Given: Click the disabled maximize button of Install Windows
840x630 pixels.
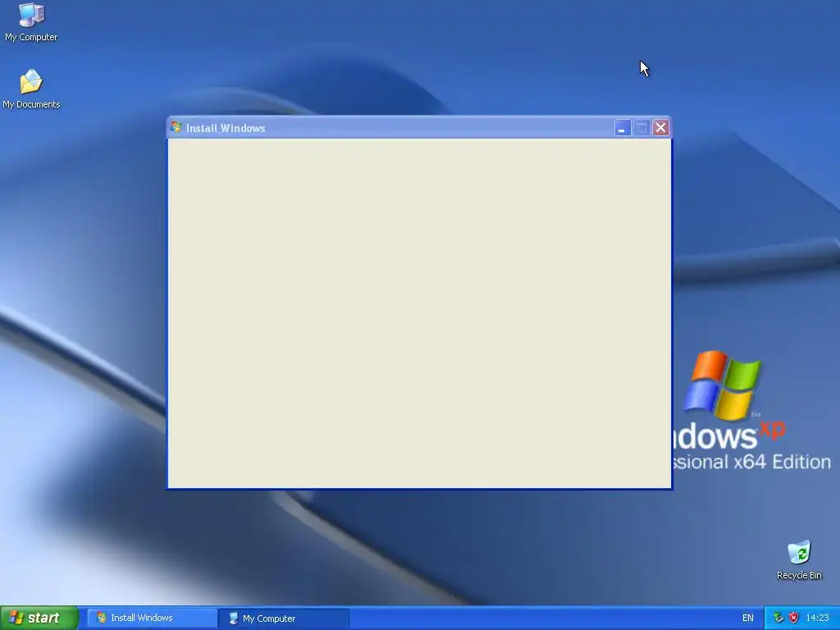Looking at the screenshot, I should (x=641, y=128).
